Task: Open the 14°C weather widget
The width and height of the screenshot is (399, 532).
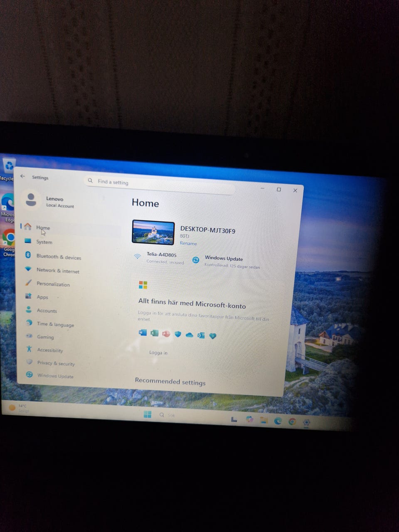Action: [19, 408]
